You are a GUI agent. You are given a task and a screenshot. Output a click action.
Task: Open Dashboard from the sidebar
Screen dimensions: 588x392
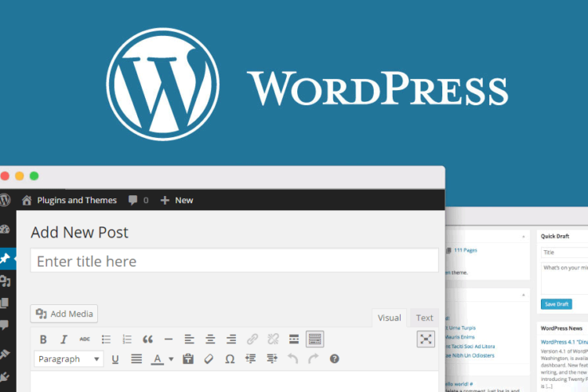tap(5, 229)
